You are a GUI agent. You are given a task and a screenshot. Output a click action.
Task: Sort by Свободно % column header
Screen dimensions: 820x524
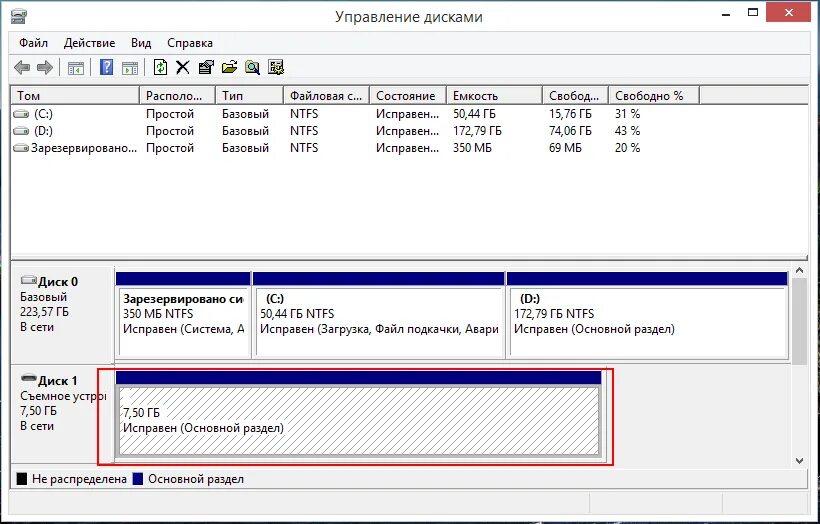pyautogui.click(x=654, y=96)
